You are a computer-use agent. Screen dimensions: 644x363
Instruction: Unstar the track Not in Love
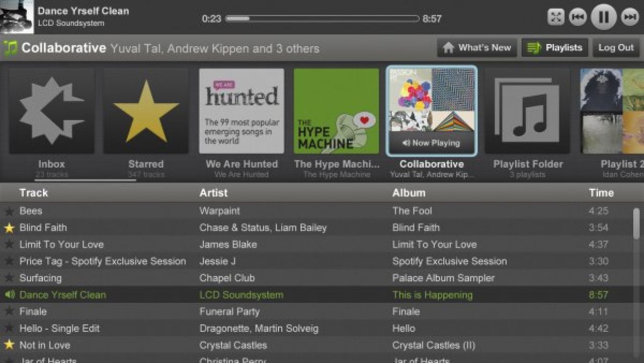coord(9,345)
